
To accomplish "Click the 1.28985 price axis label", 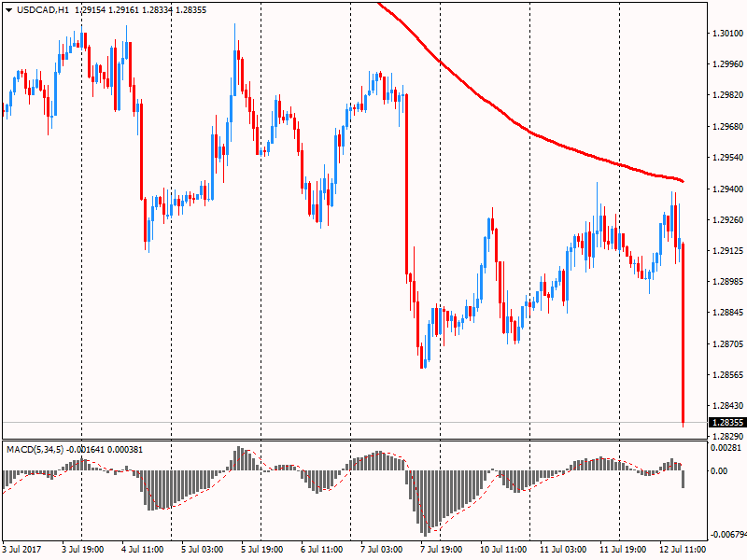I will (x=727, y=282).
